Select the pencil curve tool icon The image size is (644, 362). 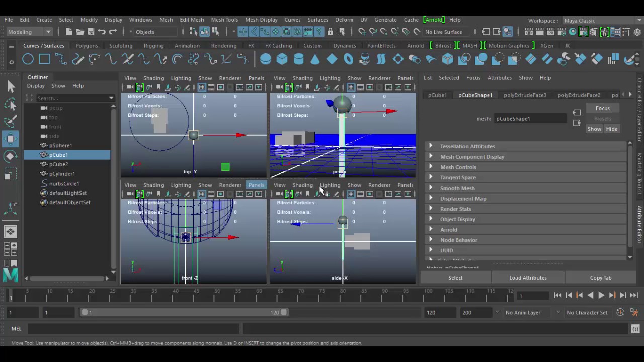pos(77,59)
